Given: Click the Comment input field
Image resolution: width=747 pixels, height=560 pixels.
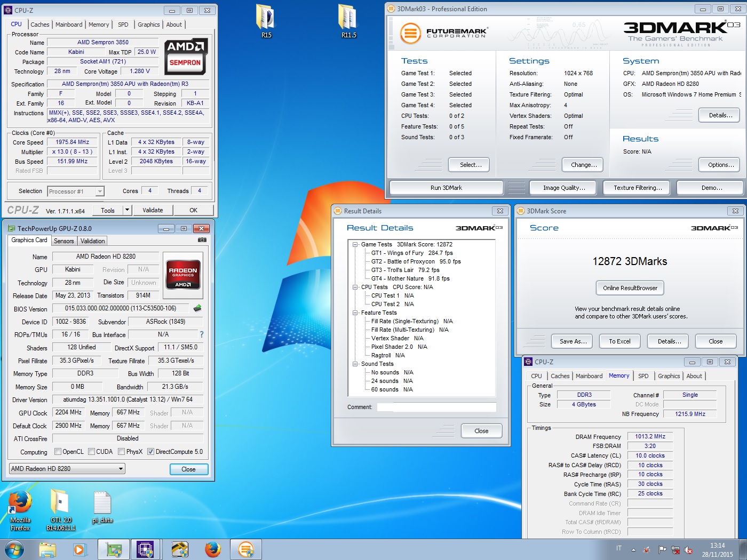Looking at the screenshot, I should tap(436, 407).
